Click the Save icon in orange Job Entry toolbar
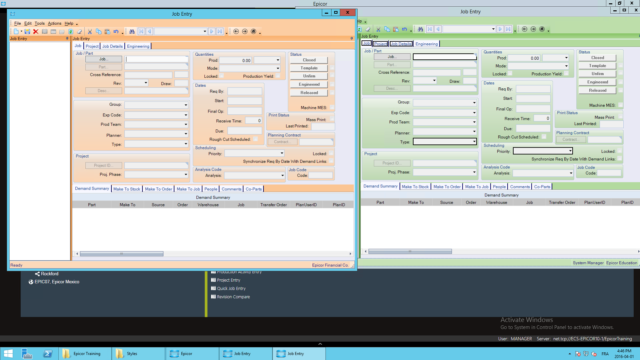 [x=27, y=31]
